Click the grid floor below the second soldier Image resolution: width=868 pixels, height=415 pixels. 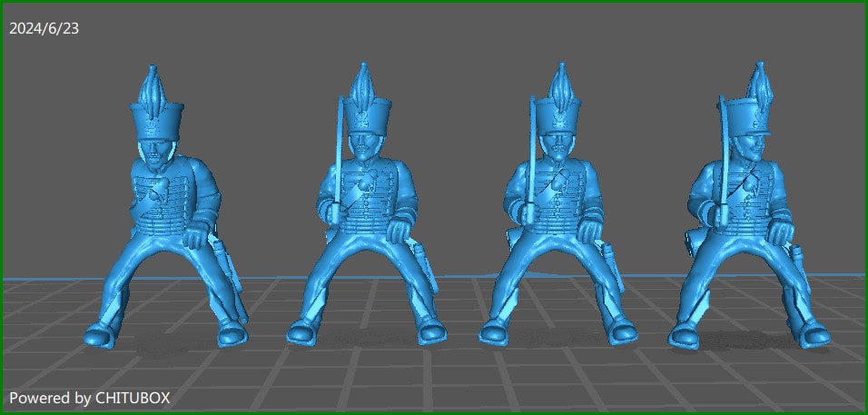point(368,372)
